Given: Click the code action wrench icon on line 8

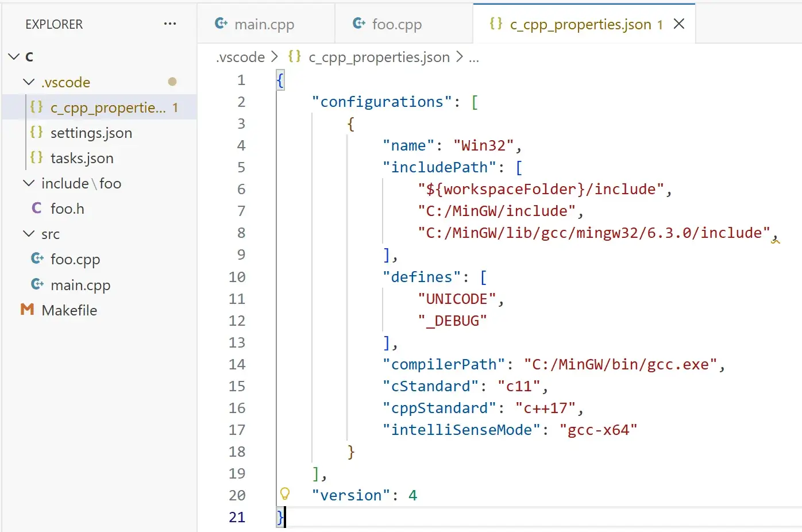Looking at the screenshot, I should [x=776, y=240].
